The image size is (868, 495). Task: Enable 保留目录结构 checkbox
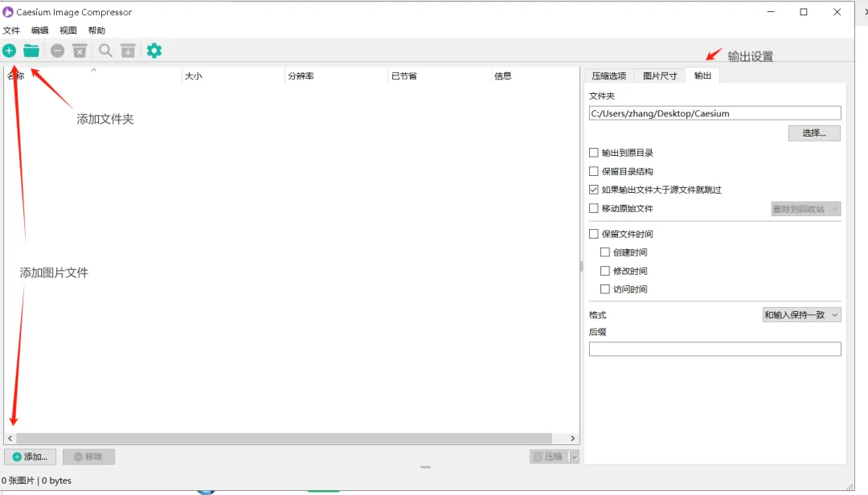click(594, 171)
